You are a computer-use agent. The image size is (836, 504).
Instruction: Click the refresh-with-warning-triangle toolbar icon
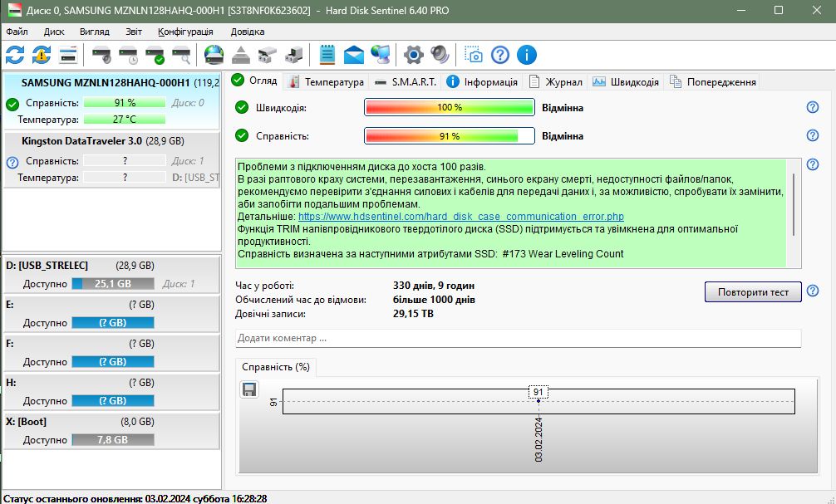[42, 55]
